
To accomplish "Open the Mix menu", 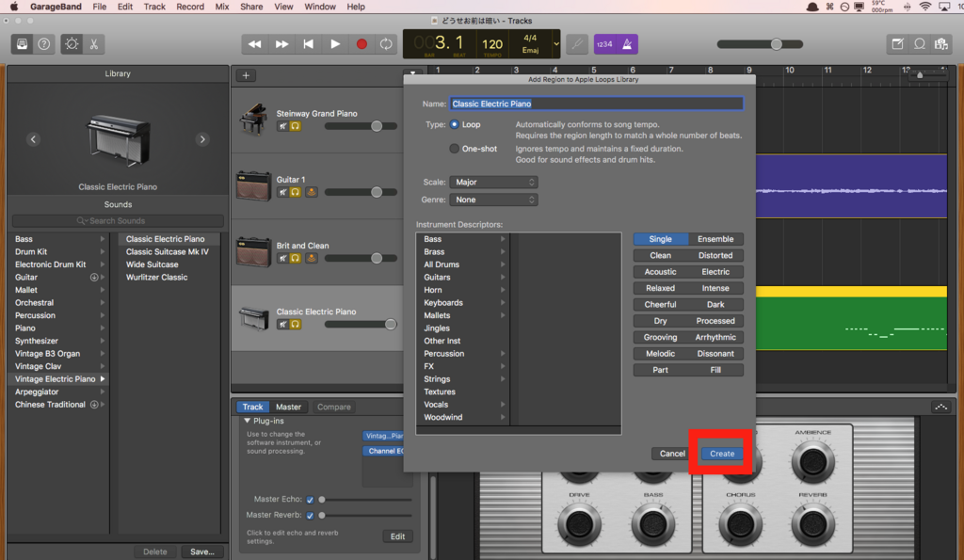I will click(222, 7).
